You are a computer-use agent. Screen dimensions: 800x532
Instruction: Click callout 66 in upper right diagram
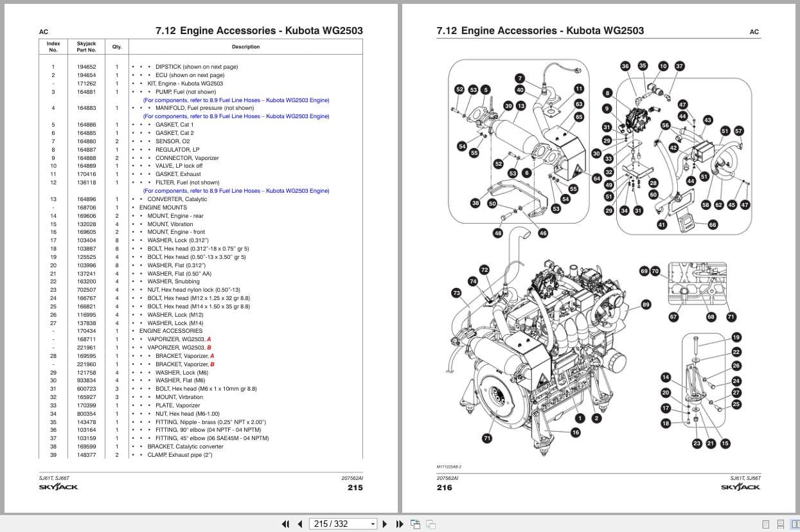713,225
